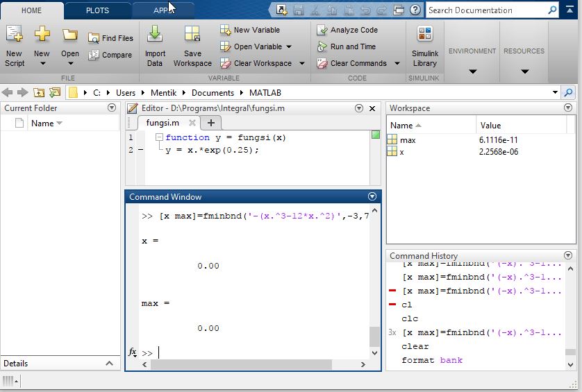The width and height of the screenshot is (582, 392).
Task: Select the max variable in Workspace
Action: point(408,139)
